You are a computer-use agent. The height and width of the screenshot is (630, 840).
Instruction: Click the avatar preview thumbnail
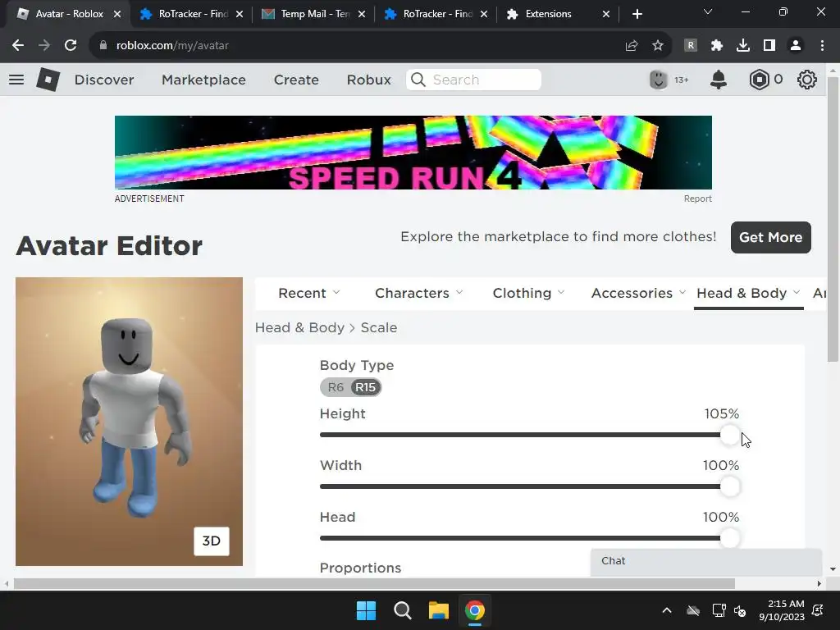(129, 422)
